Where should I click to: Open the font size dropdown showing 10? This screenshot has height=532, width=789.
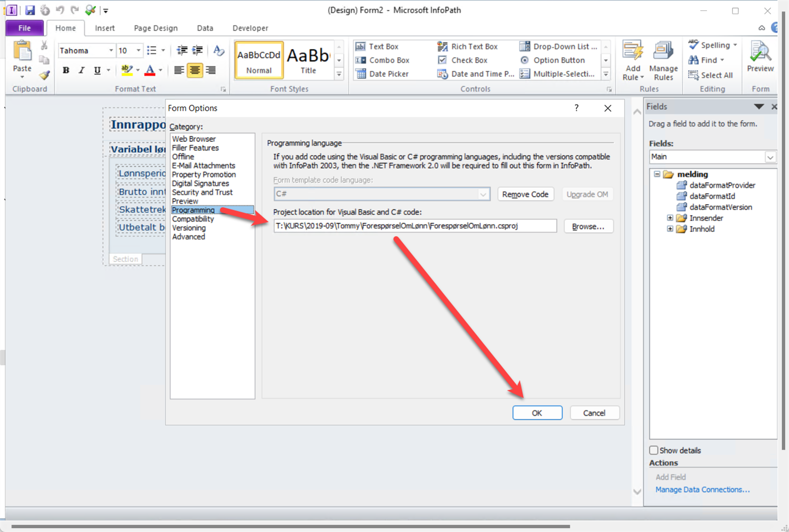click(x=139, y=50)
